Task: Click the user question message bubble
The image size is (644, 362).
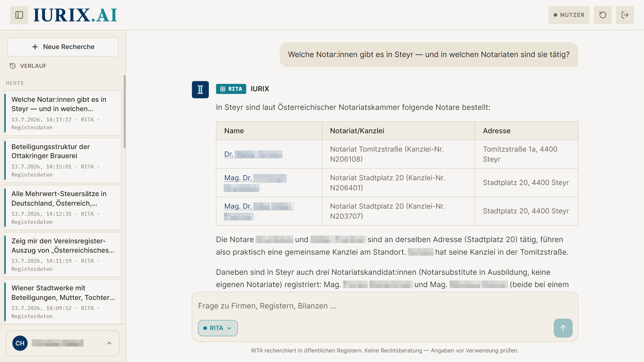Action: [429, 55]
